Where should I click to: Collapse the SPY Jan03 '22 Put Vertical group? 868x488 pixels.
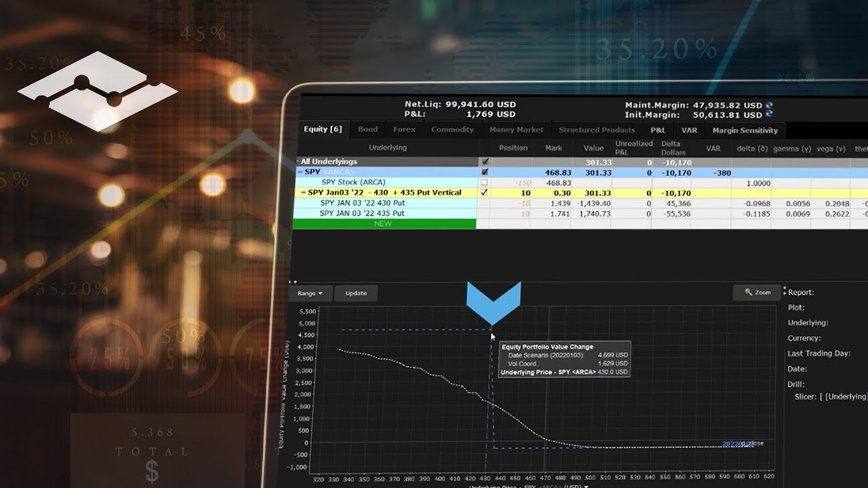pyautogui.click(x=303, y=192)
